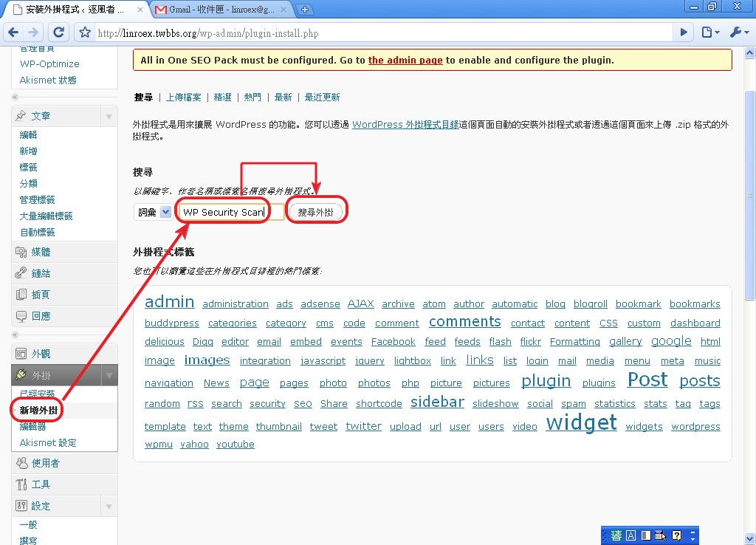Image resolution: width=756 pixels, height=545 pixels.
Task: Toggle the IME A alphanumeric mode icon
Action: tap(630, 535)
